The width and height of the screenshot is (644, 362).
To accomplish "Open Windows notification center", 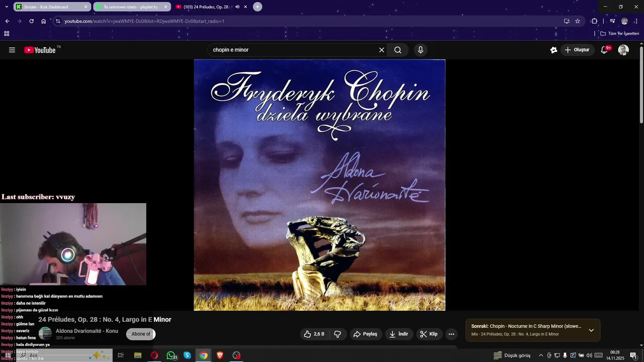I will (x=633, y=355).
